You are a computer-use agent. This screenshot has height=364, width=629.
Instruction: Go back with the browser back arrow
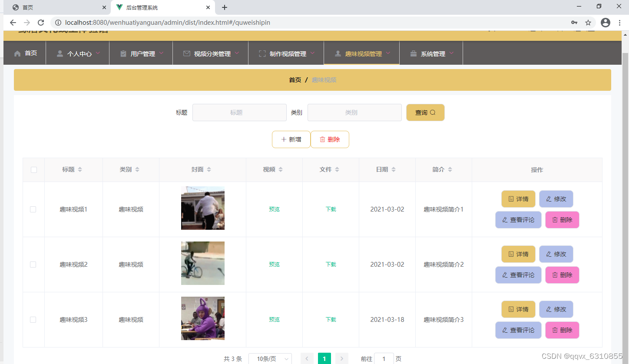point(13,23)
